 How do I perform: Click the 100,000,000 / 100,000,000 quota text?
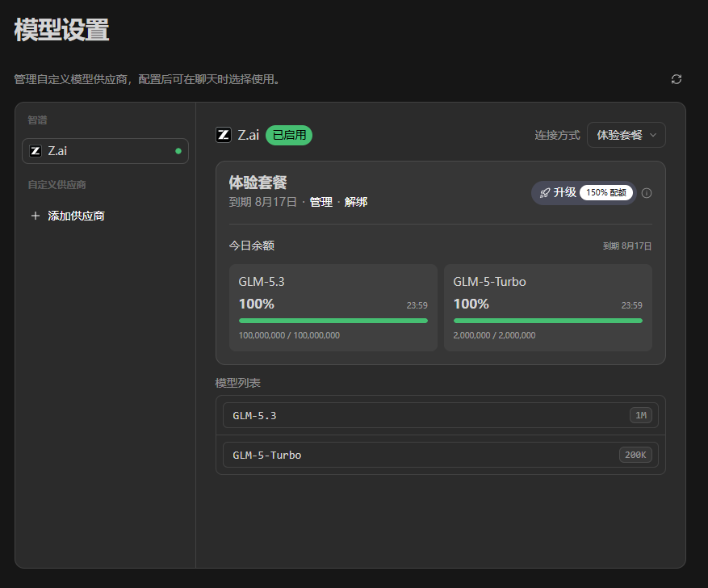289,335
